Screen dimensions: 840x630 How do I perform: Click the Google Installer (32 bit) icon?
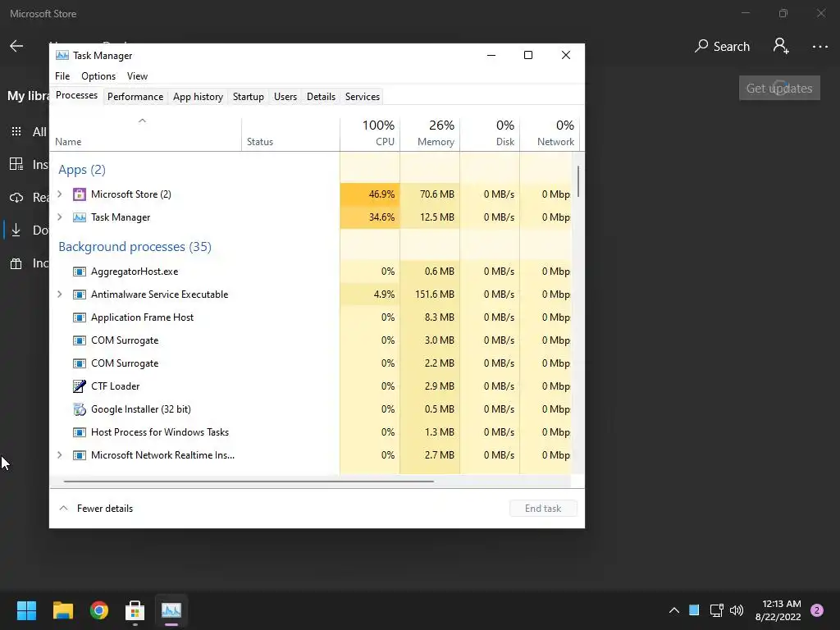tap(80, 409)
